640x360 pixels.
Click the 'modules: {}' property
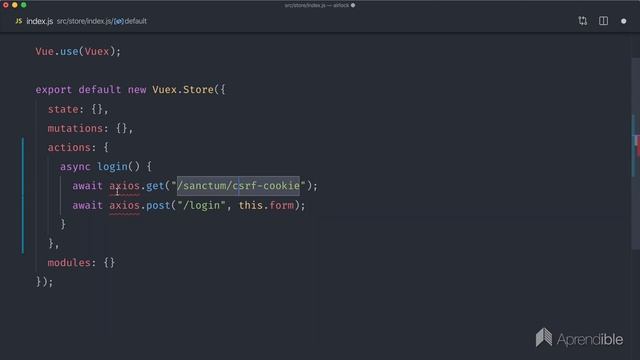(x=81, y=262)
